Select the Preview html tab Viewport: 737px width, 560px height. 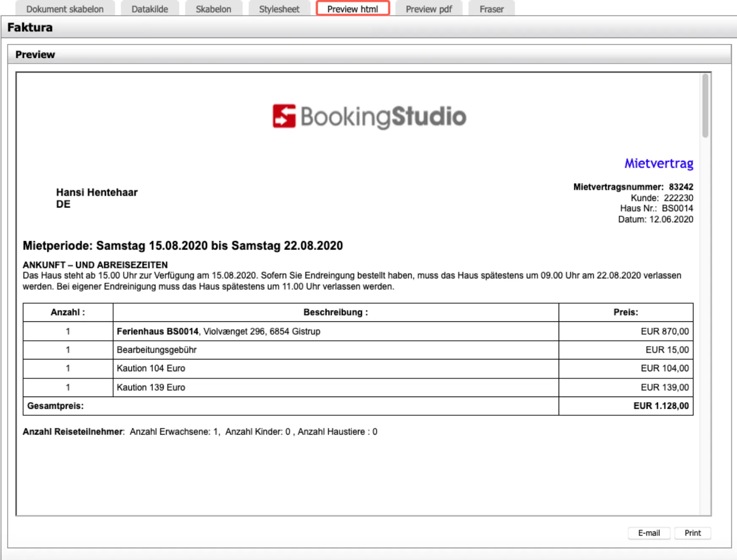(352, 9)
